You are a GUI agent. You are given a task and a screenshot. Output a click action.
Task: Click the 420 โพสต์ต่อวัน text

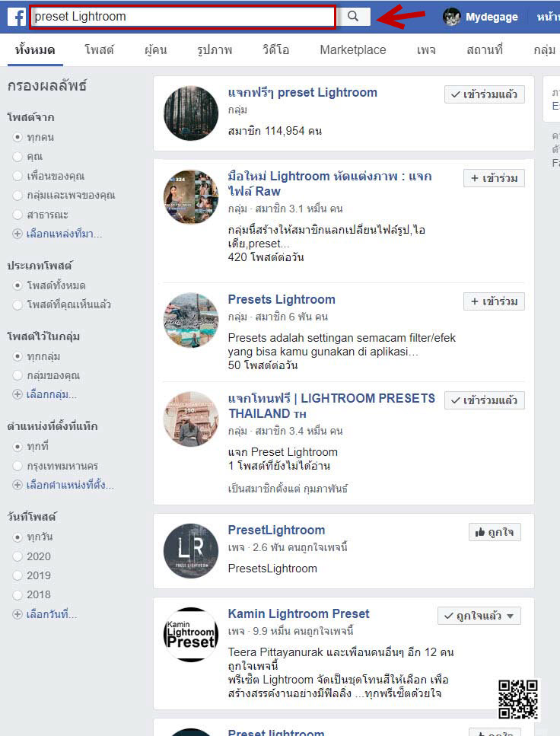pos(266,257)
